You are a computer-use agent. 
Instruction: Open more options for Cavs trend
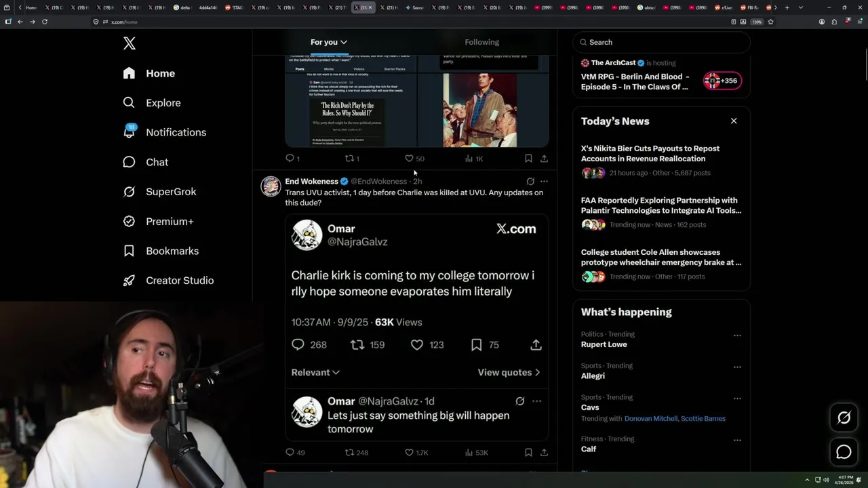click(x=737, y=399)
